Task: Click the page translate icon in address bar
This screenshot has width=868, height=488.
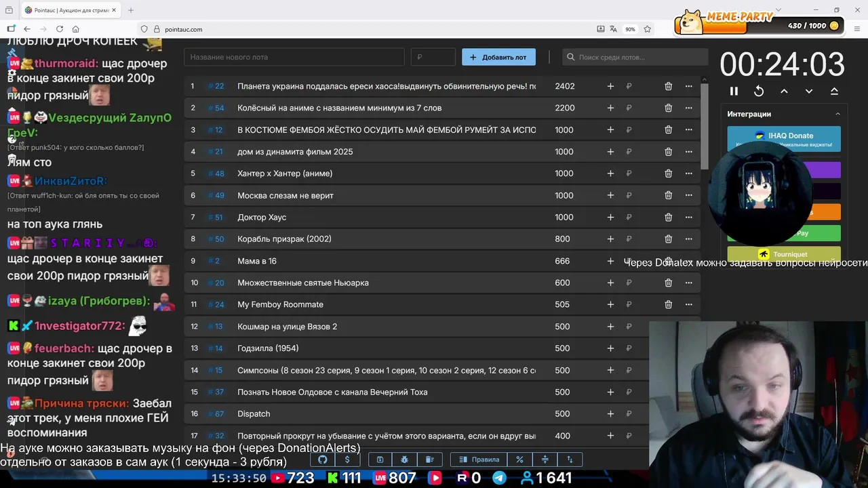Action: coord(614,29)
